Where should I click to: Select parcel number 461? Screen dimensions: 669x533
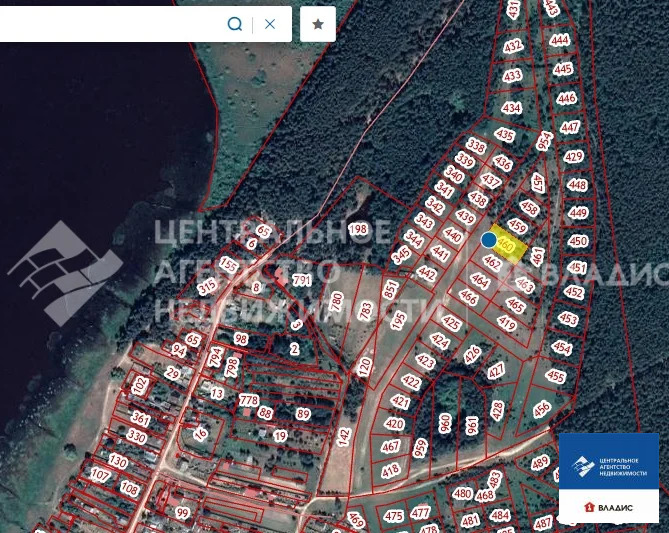[x=537, y=256]
